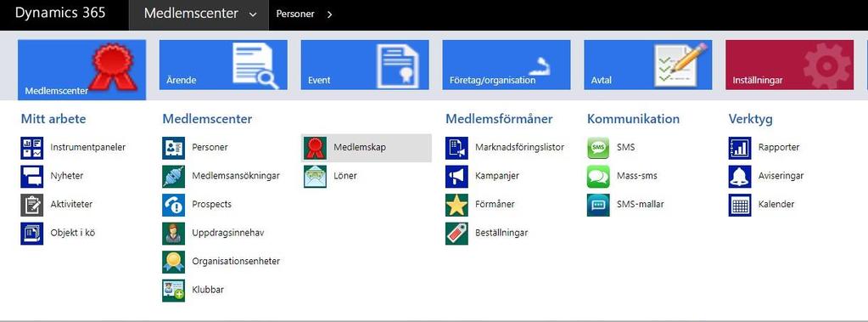This screenshot has height=322, width=868.
Task: Open the Aviseringar label
Action: tap(781, 176)
